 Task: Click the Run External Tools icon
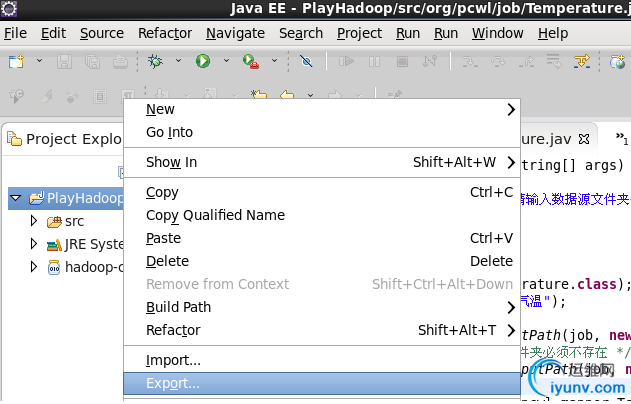250,62
